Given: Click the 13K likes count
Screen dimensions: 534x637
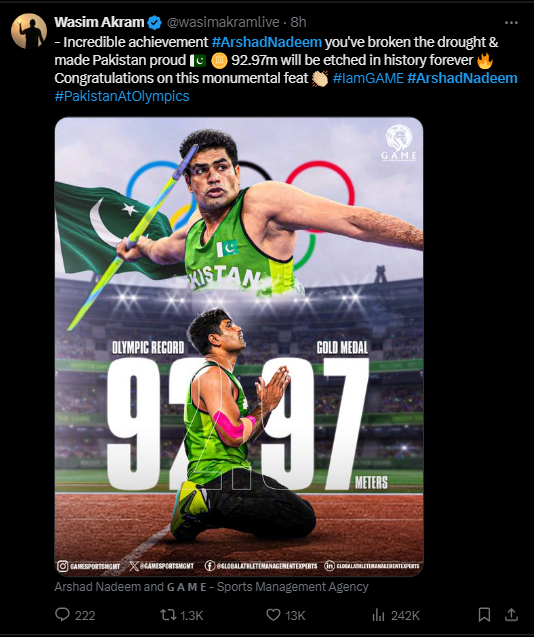Looking at the screenshot, I should coord(295,615).
